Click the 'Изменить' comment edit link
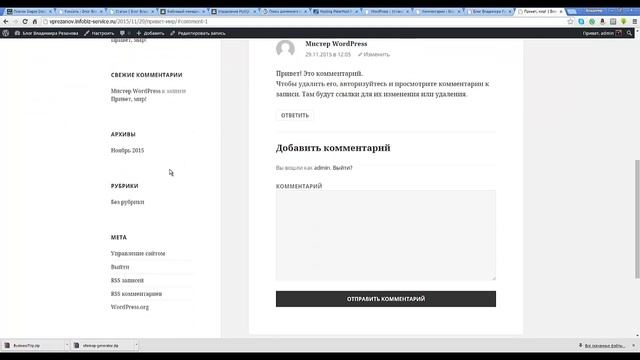Image resolution: width=640 pixels, height=360 pixels. click(374, 54)
